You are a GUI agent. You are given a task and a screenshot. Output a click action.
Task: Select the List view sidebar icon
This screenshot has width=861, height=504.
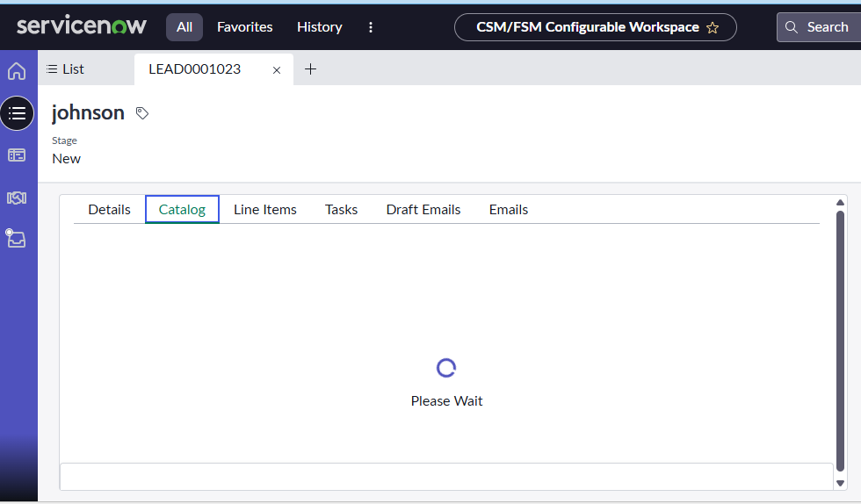pos(17,113)
